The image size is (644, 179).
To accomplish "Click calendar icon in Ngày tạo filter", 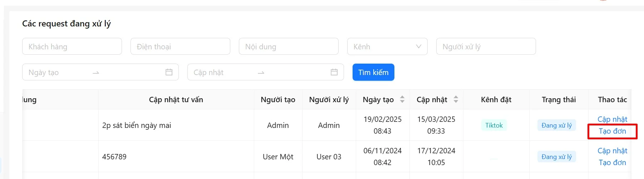I will 169,72.
